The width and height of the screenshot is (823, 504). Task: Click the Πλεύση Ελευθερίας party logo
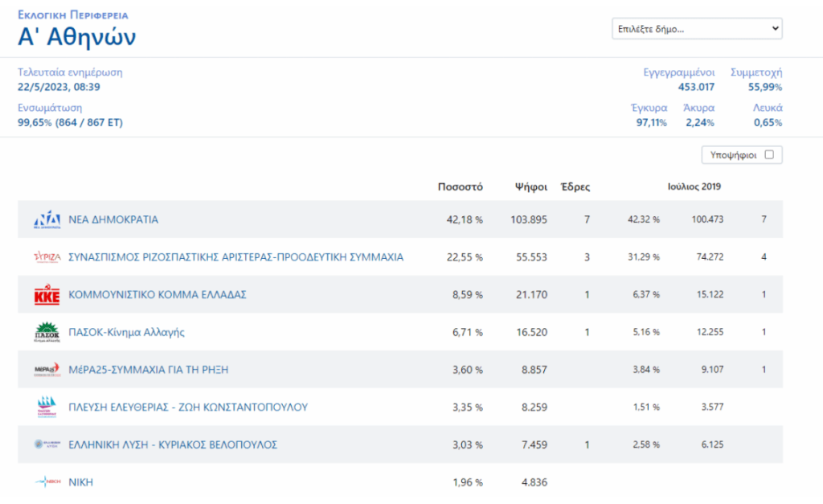click(x=47, y=407)
